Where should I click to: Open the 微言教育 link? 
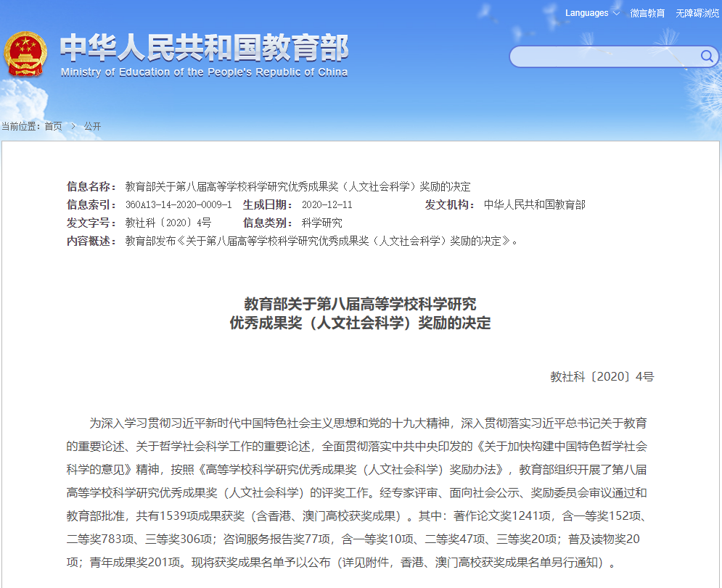[647, 13]
